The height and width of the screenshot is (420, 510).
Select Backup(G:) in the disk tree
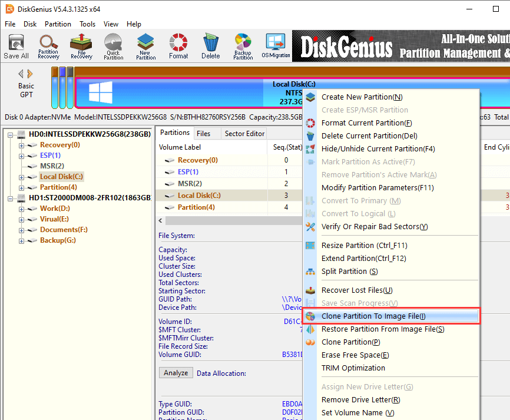(x=58, y=240)
